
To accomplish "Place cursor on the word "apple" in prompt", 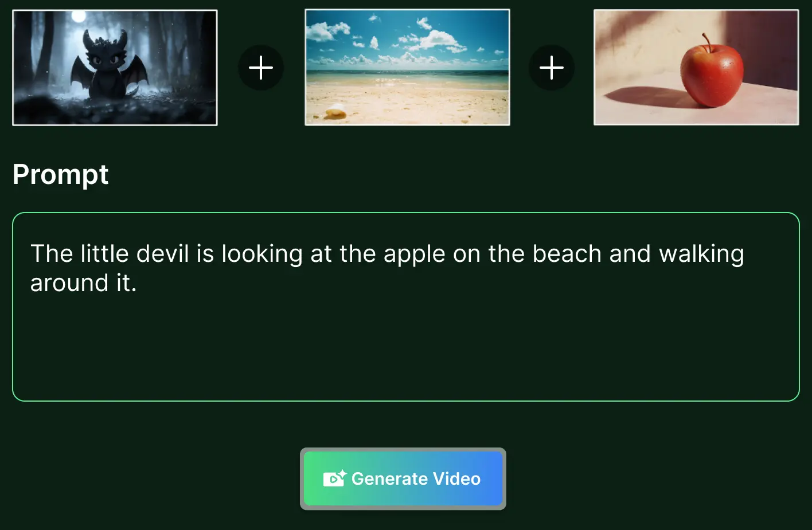I will tap(414, 254).
